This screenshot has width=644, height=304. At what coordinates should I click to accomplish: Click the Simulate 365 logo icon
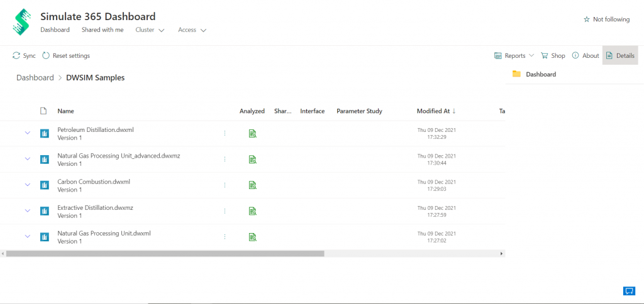point(21,22)
